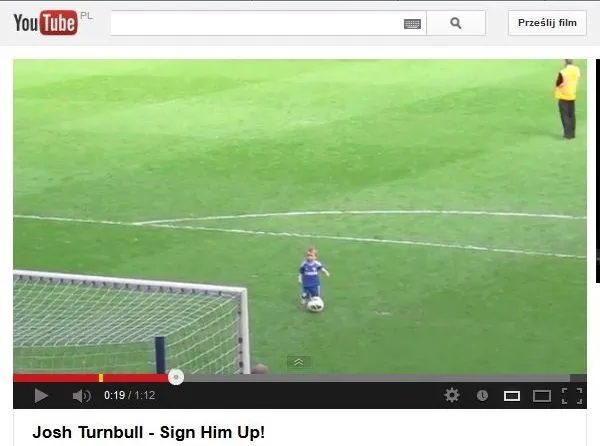Seek forward on the gray unplayed progress bar
Viewport: 600px width, 446px height.
pos(377,378)
